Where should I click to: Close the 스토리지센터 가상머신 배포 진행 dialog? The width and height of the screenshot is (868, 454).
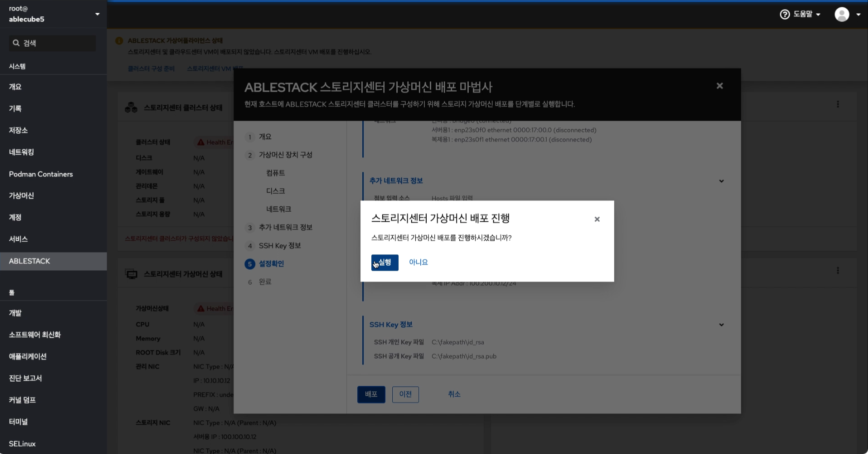(x=597, y=219)
